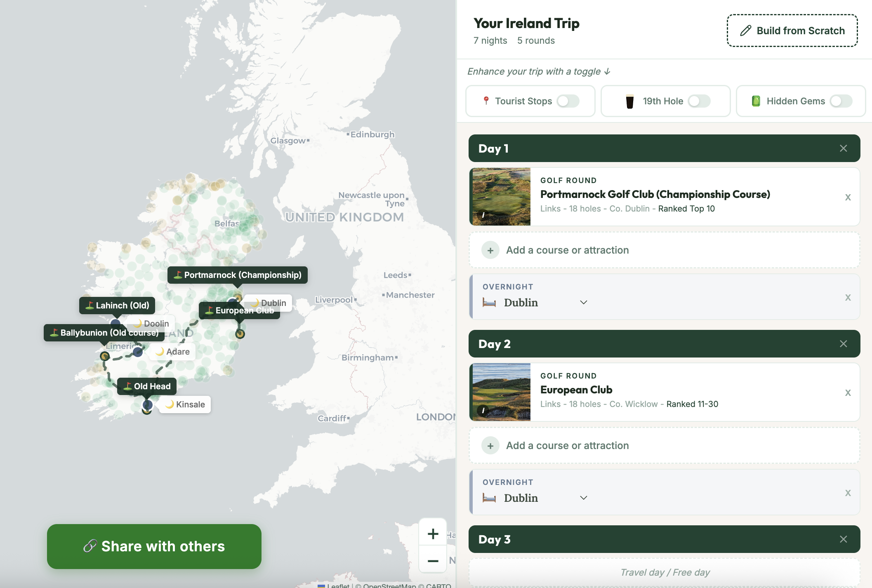Image resolution: width=872 pixels, height=588 pixels.
Task: Click the '5 rounds' trip summary text
Action: click(x=536, y=40)
